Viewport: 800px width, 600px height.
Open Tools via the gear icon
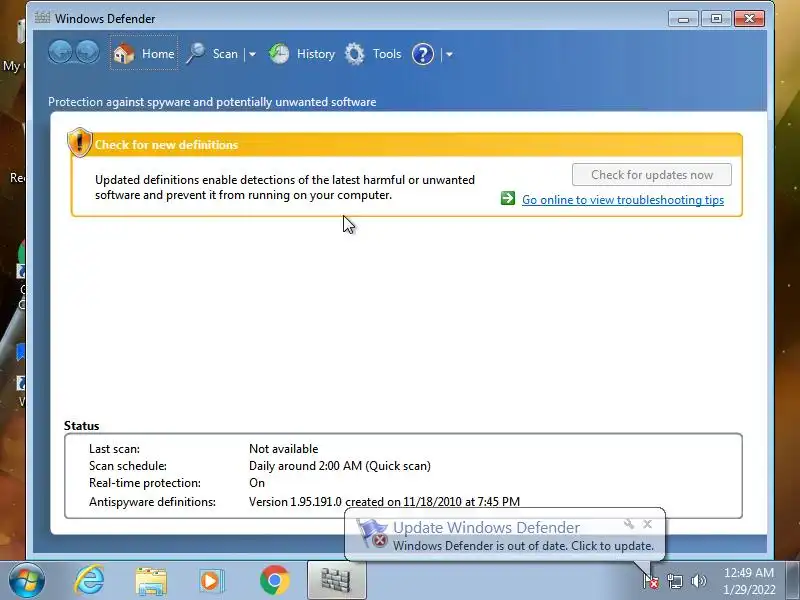pyautogui.click(x=355, y=54)
